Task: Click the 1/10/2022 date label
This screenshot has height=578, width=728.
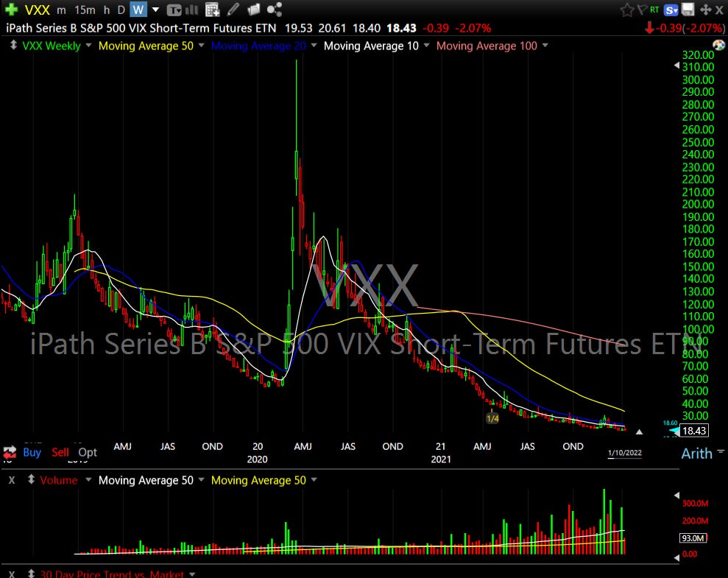Action: [x=625, y=453]
